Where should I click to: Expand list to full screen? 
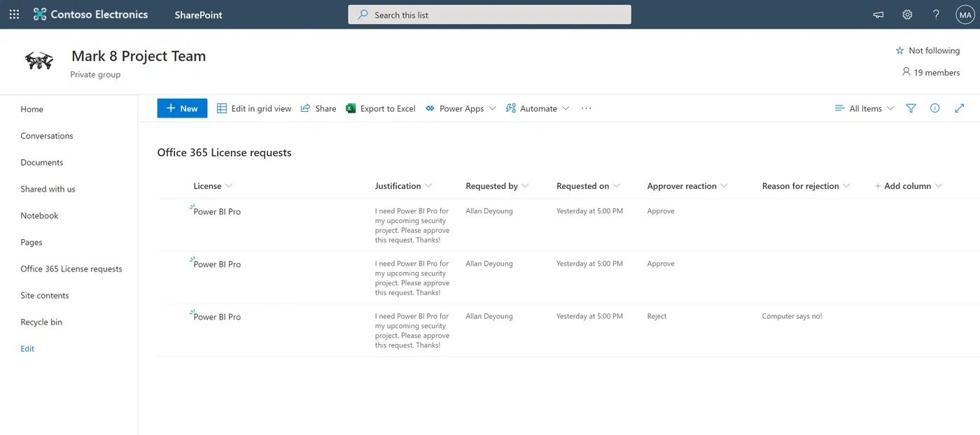tap(959, 108)
